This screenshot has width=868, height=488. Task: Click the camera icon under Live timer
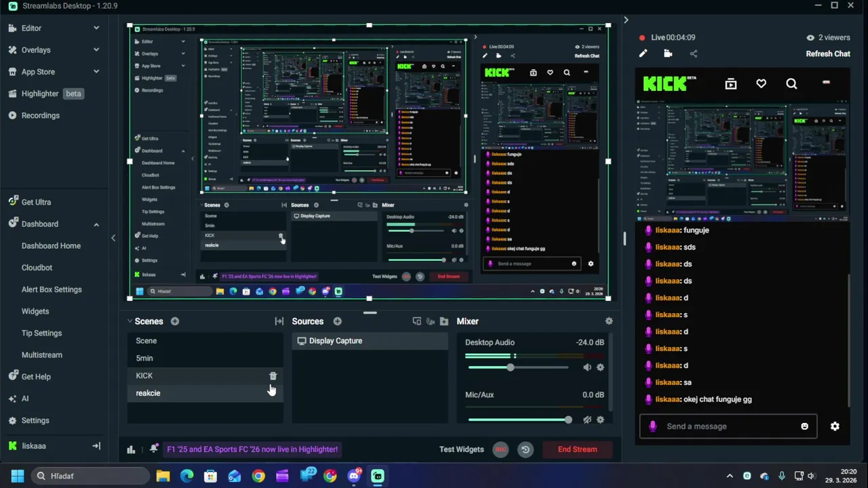click(668, 54)
